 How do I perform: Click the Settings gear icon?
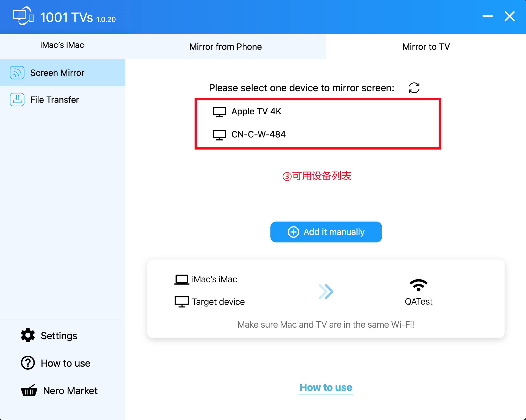click(28, 335)
